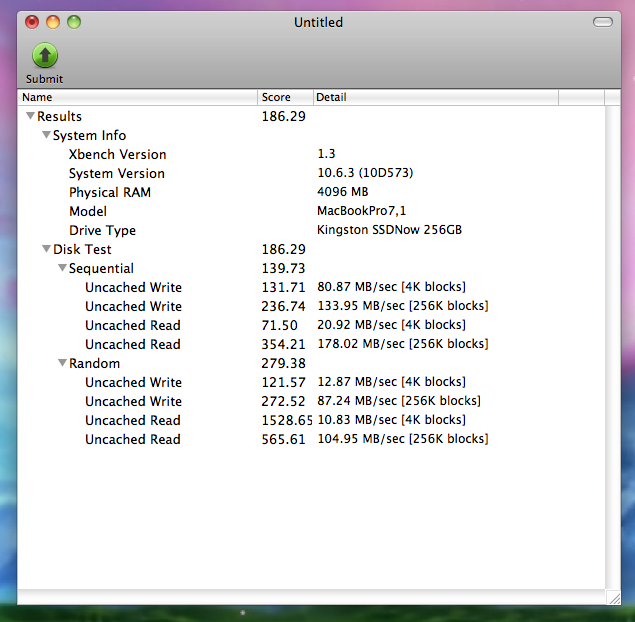Click detail 12.87 MB/sec [4K blocks]
Viewport: 635px width, 622px height.
point(392,382)
